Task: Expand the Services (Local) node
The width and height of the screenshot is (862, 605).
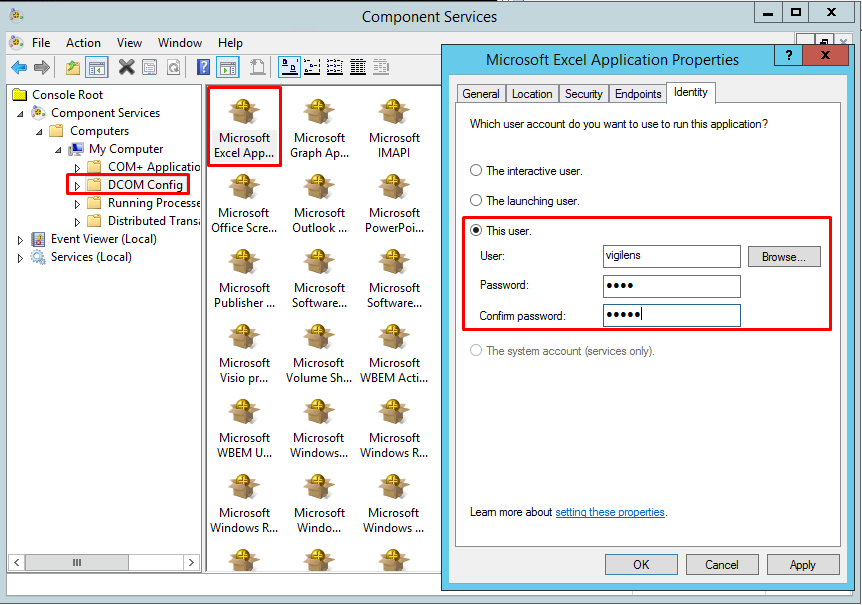Action: point(20,258)
